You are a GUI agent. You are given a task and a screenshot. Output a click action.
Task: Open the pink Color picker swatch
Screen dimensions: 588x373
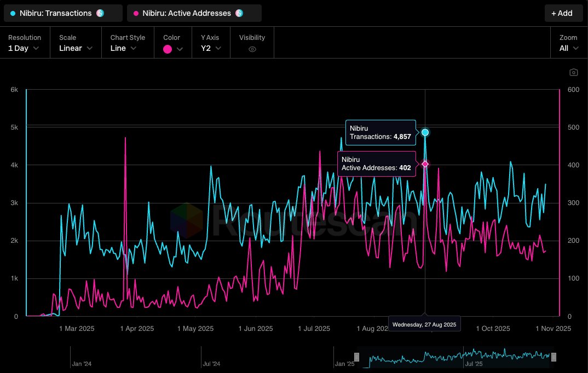coord(168,49)
